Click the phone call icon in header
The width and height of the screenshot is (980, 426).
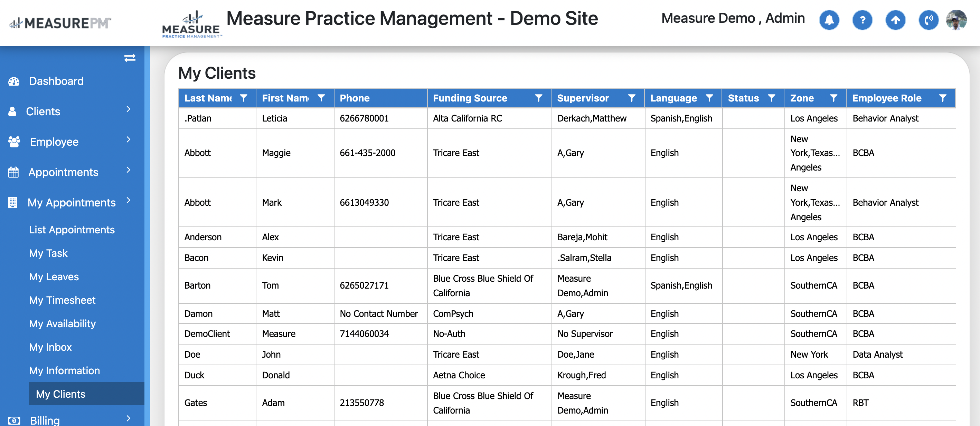[x=928, y=20]
